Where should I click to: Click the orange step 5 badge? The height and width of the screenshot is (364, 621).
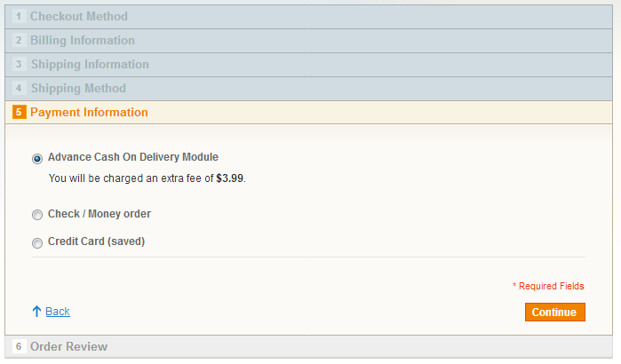pos(19,113)
